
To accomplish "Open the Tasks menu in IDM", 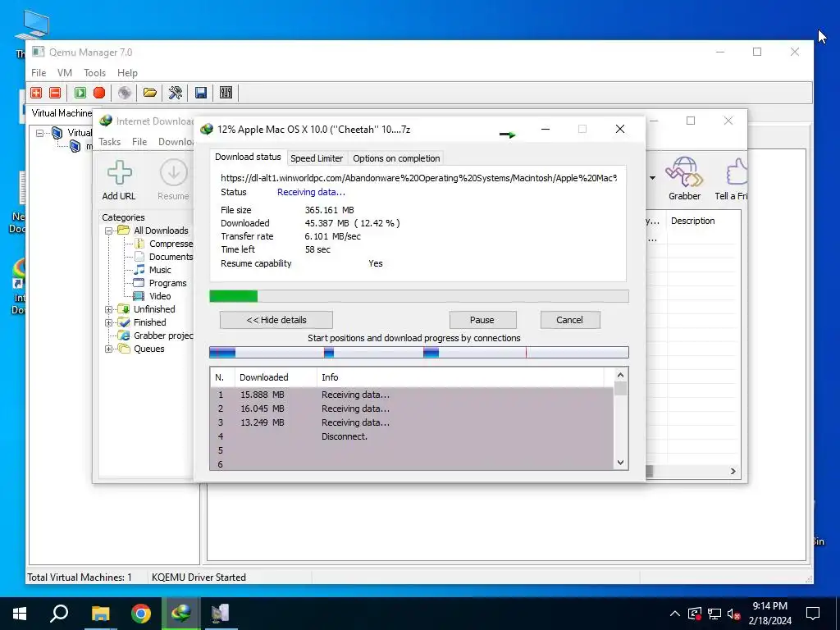I will [110, 142].
